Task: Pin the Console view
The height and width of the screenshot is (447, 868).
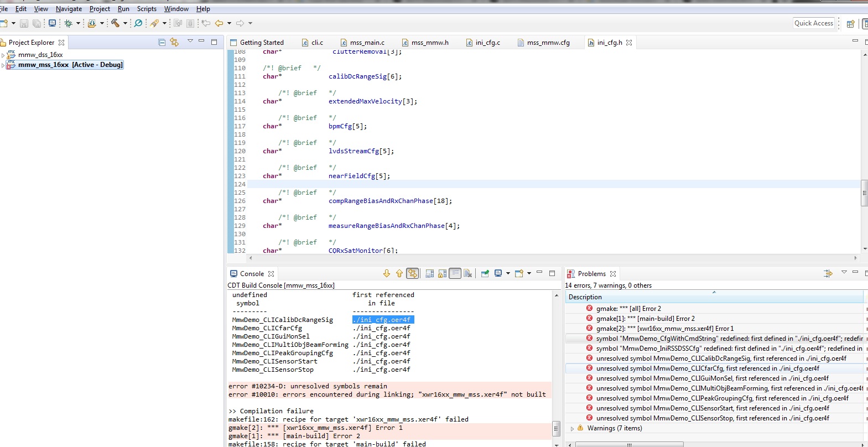Action: point(485,273)
